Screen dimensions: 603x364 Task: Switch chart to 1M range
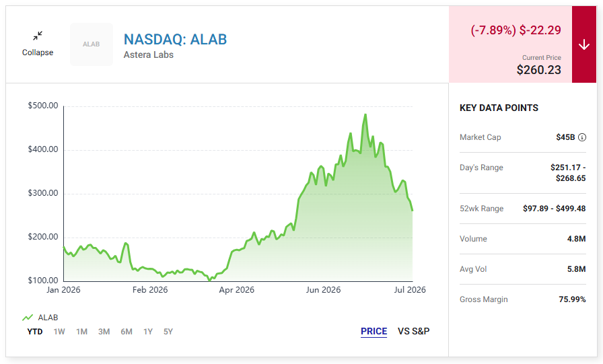pos(81,331)
